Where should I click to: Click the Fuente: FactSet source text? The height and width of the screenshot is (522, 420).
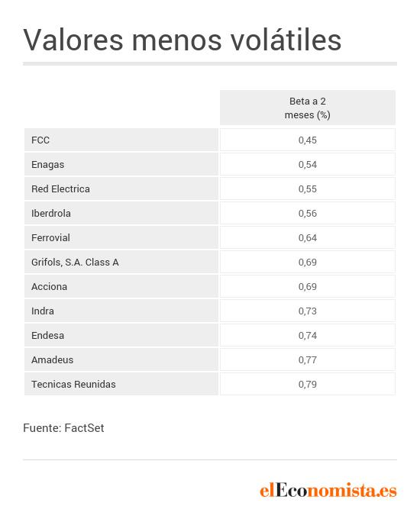coord(63,428)
